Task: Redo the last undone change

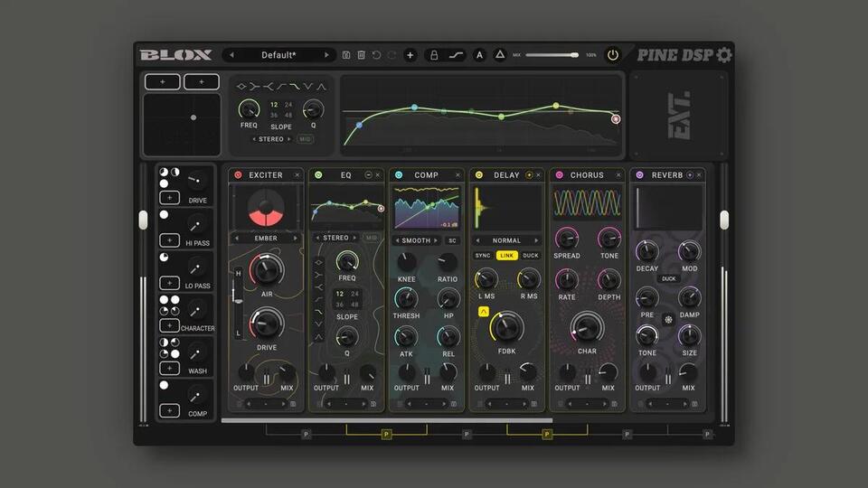Action: point(392,55)
